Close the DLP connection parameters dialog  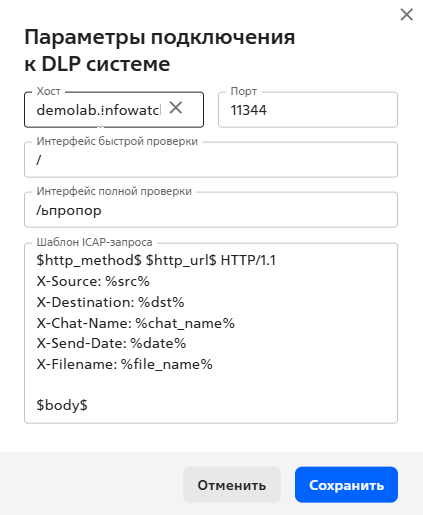pos(406,15)
